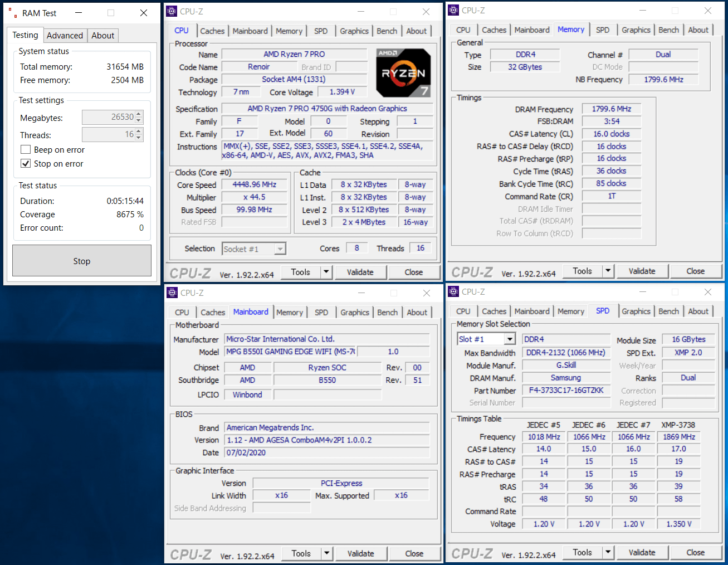728x565 pixels.
Task: Increase Megabytes using the up spinner arrow
Action: (x=139, y=114)
